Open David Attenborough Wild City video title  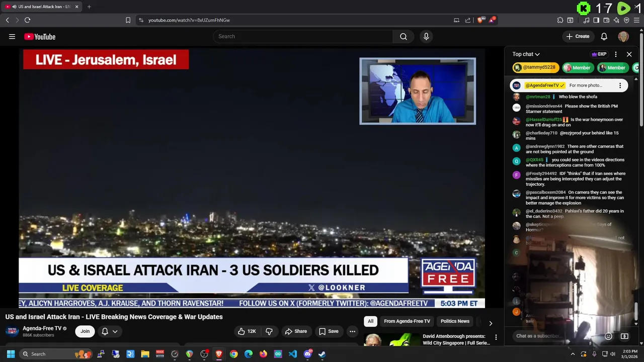456,339
